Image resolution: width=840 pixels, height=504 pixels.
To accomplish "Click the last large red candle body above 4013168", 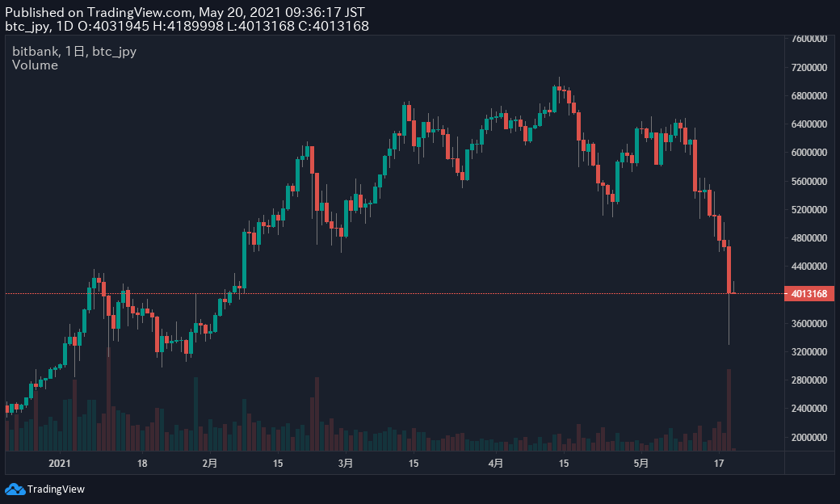I will pyautogui.click(x=729, y=270).
